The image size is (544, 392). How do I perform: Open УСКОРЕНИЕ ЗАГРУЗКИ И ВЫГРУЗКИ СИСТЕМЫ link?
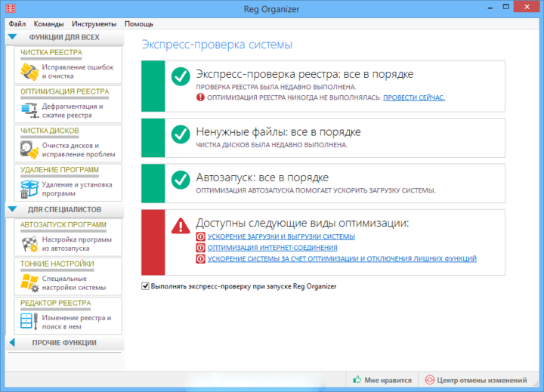click(281, 236)
